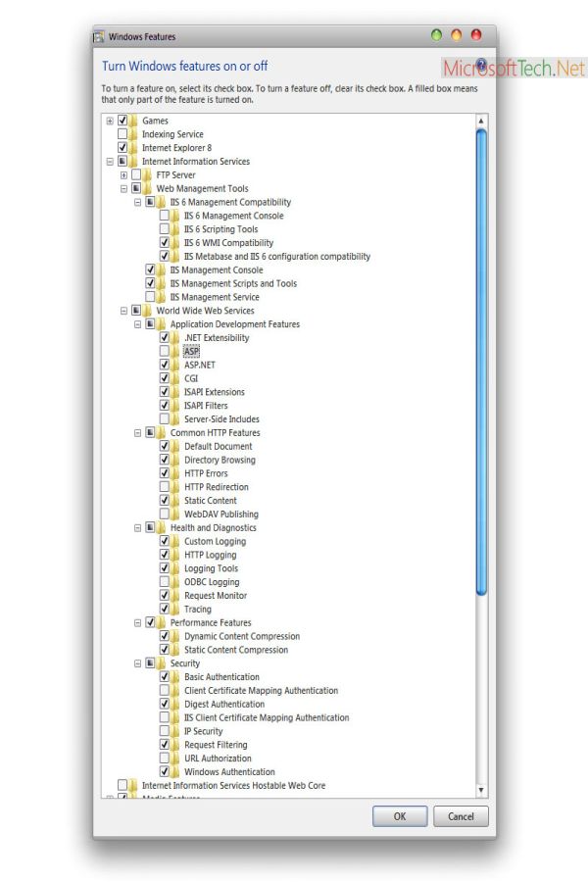
Task: Select IIS Management Scripts and Tools label
Action: 233,283
